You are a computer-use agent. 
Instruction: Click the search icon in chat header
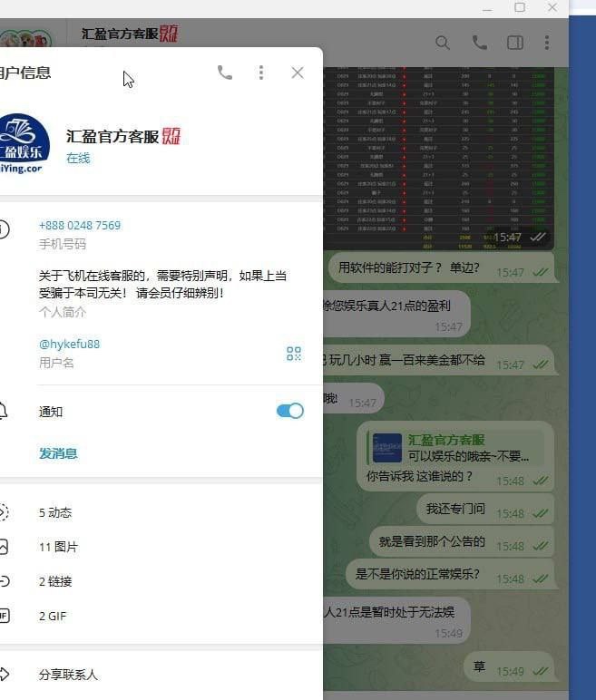[443, 43]
